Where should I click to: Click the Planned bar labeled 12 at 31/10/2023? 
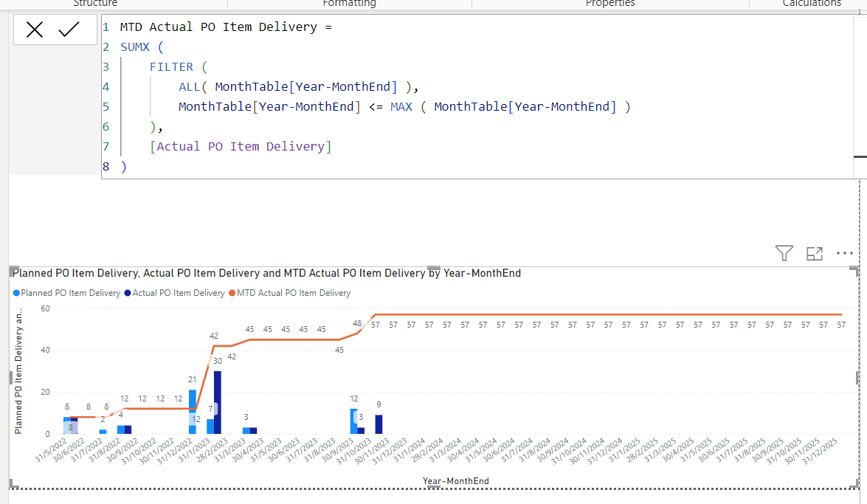354,421
